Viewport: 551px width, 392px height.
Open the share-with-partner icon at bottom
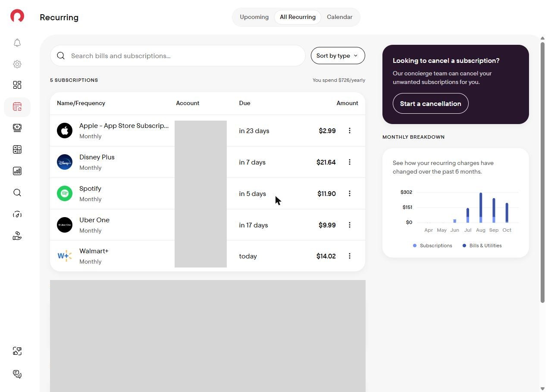pyautogui.click(x=17, y=351)
